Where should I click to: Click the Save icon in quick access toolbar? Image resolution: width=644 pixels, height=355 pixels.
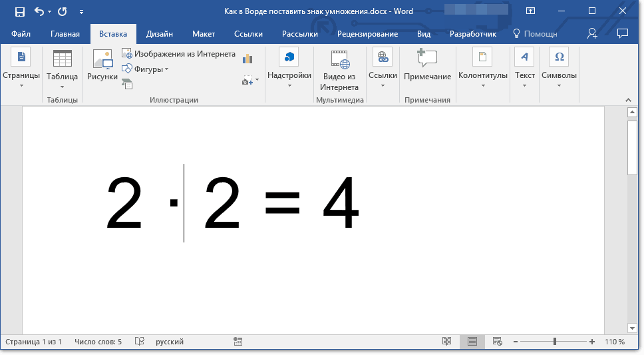point(19,11)
